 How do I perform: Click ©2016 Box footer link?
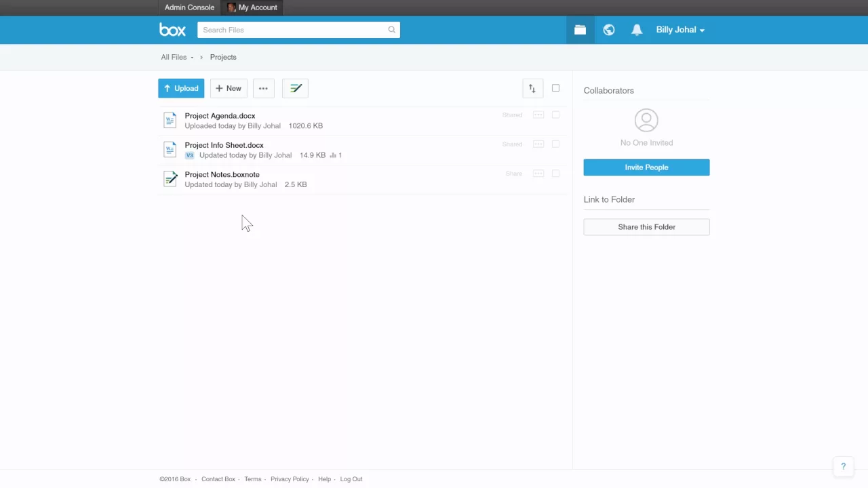point(175,479)
